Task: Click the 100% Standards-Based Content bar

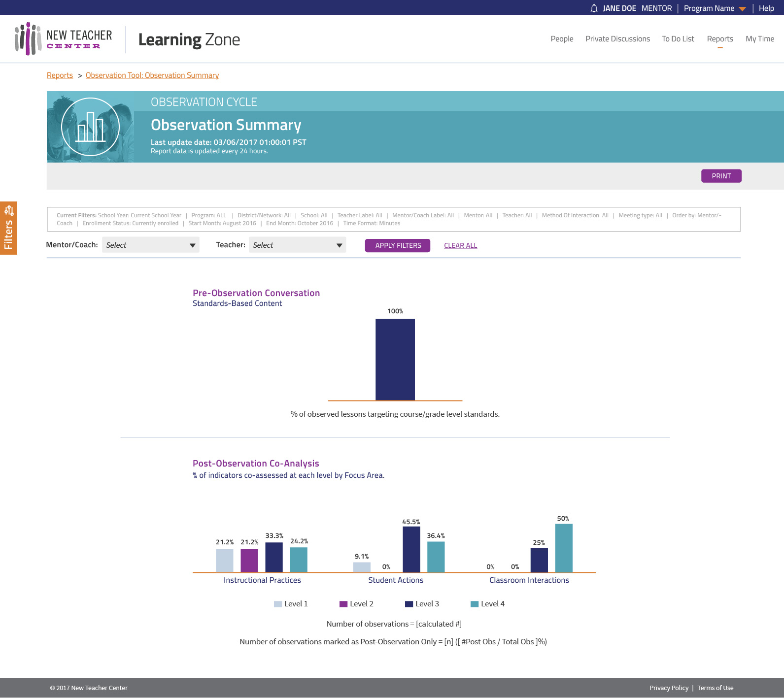Action: (395, 360)
